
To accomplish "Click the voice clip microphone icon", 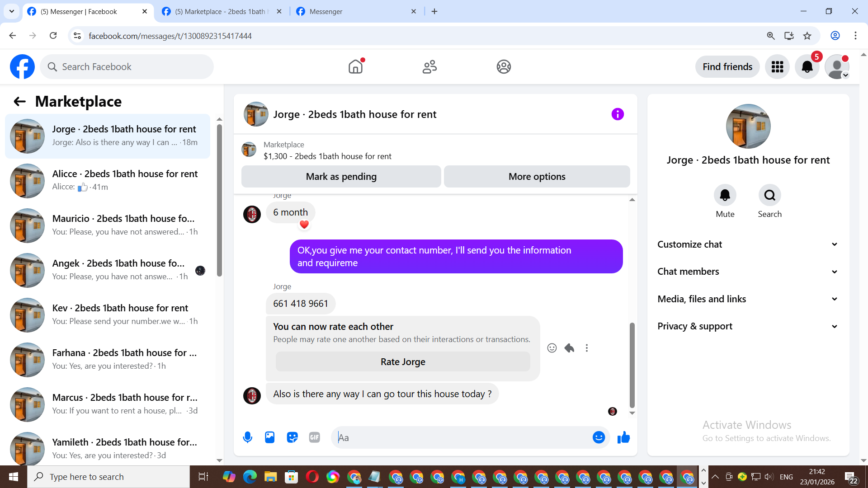I will [x=247, y=437].
